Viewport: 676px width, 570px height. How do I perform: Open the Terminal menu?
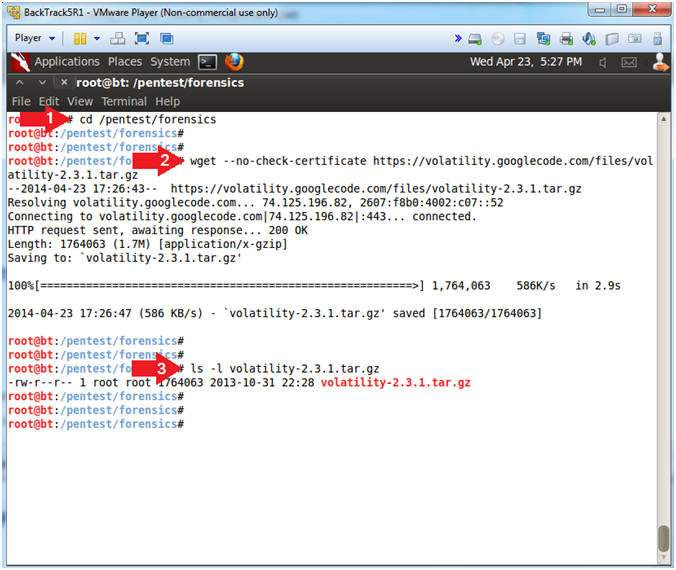tap(124, 102)
